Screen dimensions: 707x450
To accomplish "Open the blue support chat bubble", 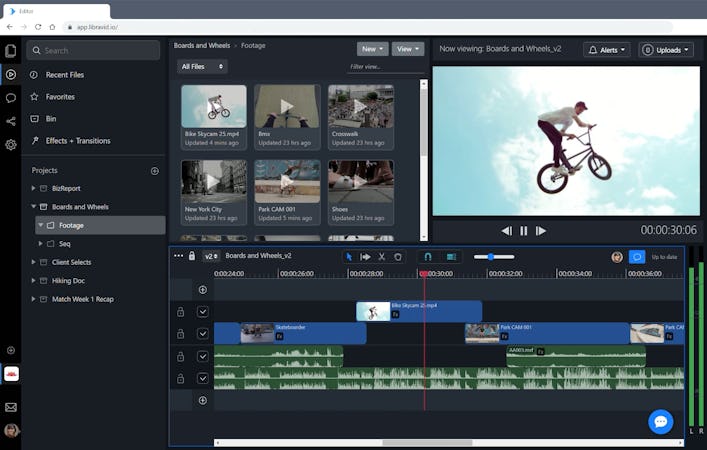I will coord(661,422).
